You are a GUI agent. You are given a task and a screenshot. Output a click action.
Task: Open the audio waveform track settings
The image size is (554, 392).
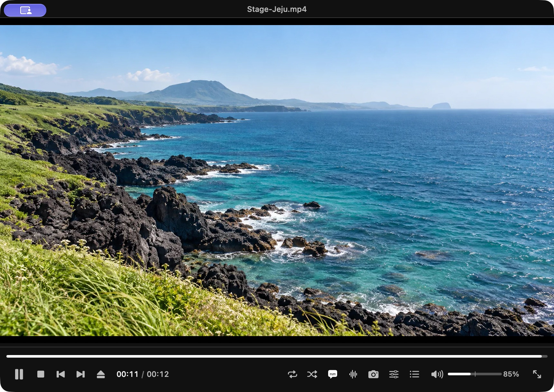[x=353, y=374]
